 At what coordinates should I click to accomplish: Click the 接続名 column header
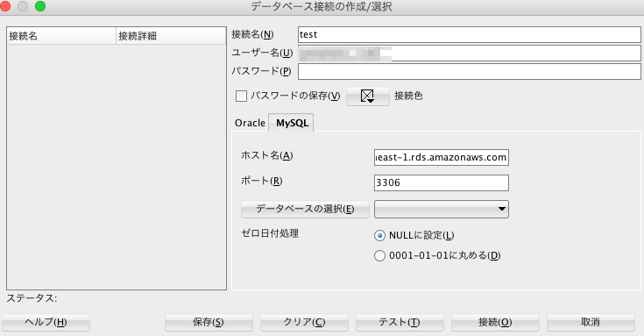[x=61, y=36]
